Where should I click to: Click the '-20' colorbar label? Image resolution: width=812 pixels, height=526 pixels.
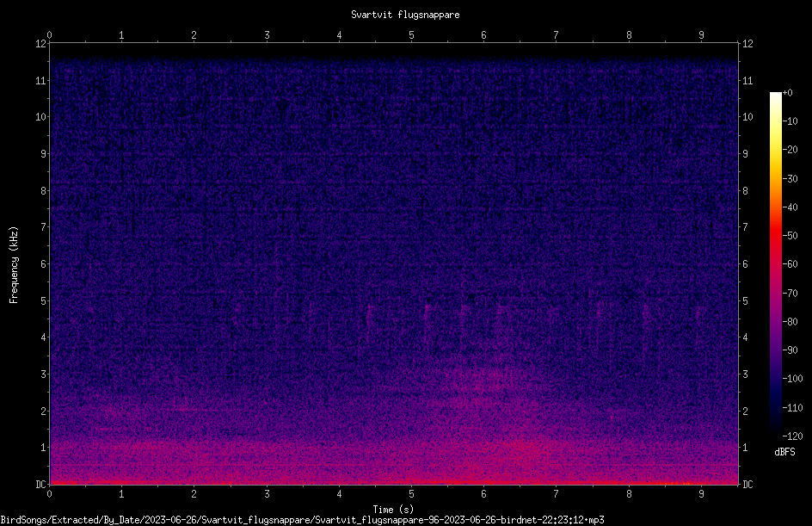pos(790,150)
